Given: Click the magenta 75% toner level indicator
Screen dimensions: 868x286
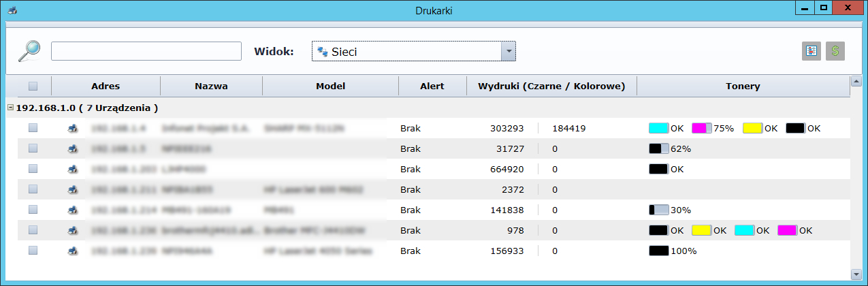Looking at the screenshot, I should [x=702, y=128].
